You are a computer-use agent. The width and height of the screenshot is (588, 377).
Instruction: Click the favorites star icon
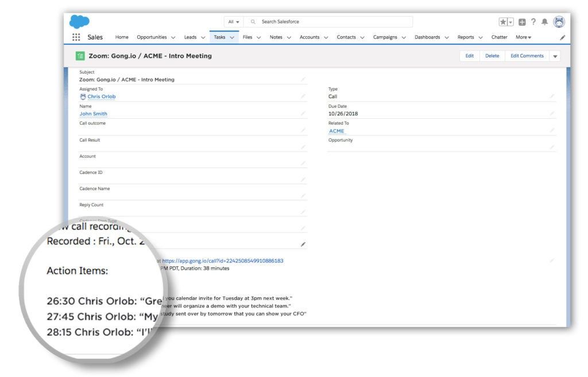[x=503, y=22]
